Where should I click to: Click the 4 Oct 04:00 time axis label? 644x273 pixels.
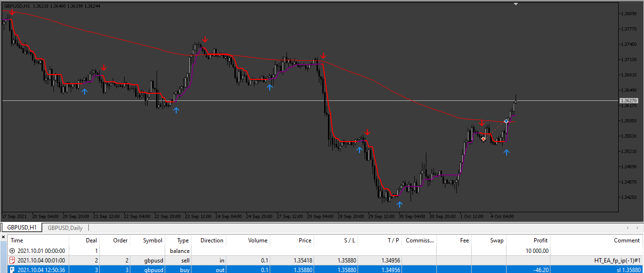click(502, 216)
